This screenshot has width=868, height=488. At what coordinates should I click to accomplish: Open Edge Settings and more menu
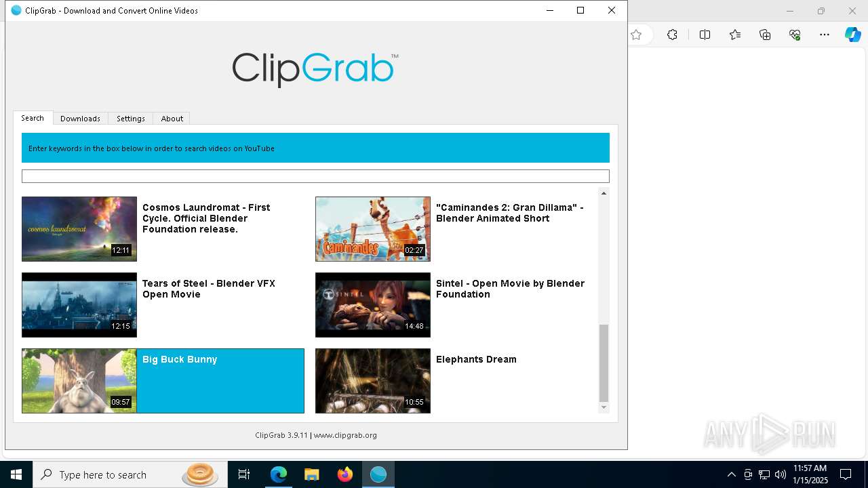click(825, 35)
